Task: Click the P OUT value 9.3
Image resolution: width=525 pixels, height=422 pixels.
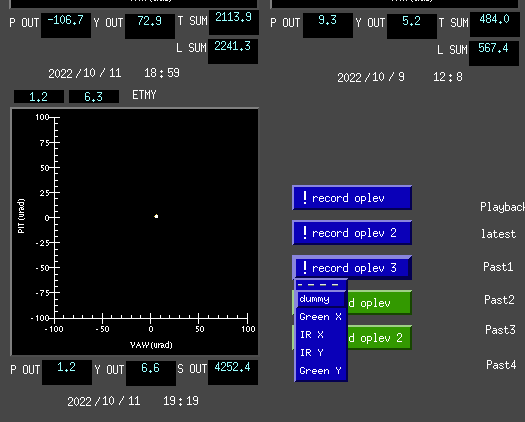Action: (x=328, y=25)
